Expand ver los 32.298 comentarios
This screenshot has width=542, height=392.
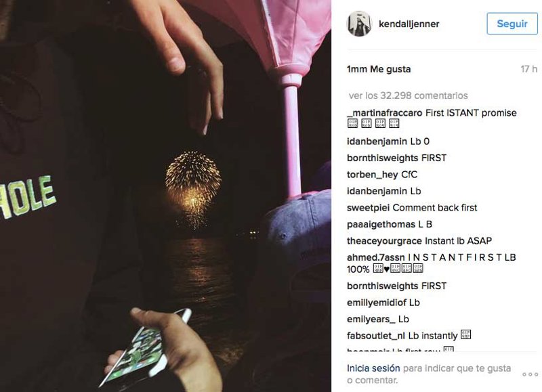pyautogui.click(x=408, y=95)
